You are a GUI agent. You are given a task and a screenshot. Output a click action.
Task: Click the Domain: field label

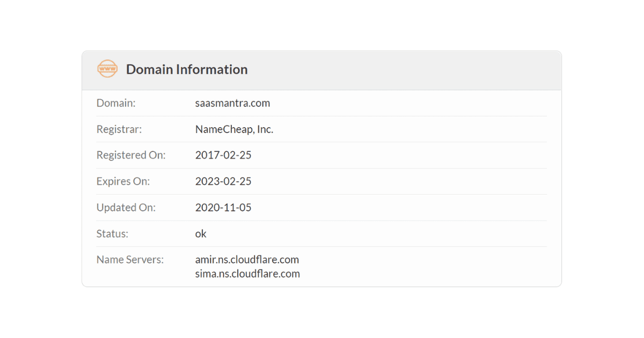116,103
